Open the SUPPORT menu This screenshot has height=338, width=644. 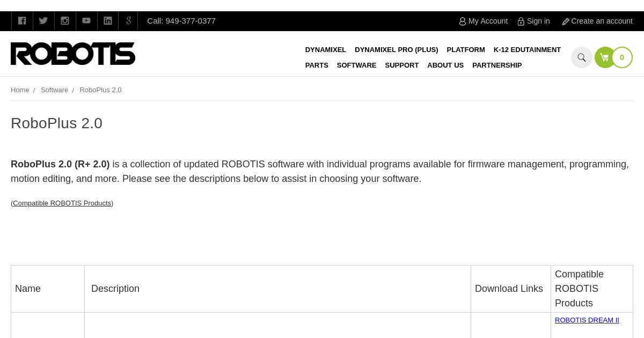(x=402, y=65)
